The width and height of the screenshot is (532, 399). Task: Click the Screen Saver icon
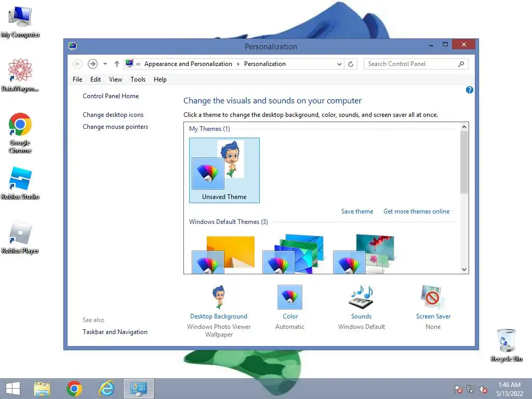pos(433,297)
